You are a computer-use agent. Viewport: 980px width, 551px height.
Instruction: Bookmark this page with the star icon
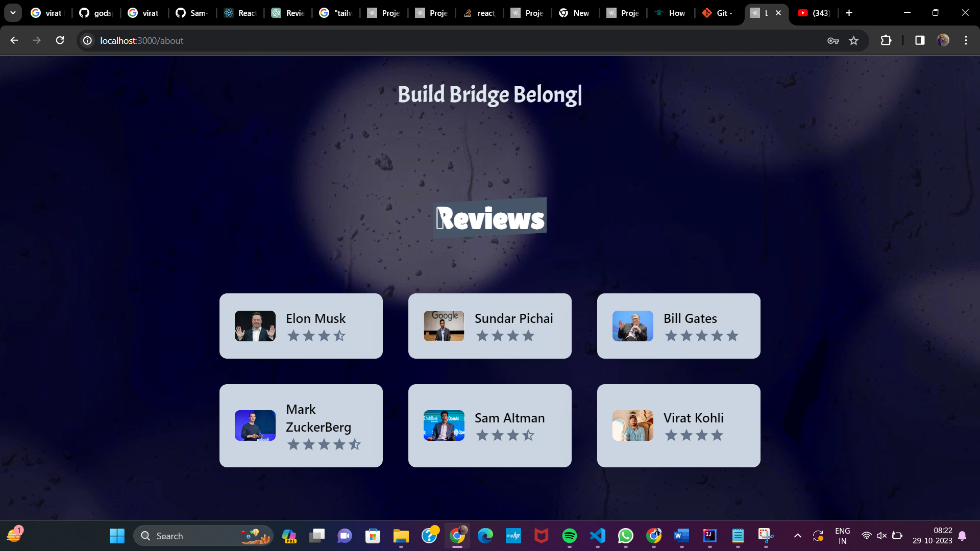pyautogui.click(x=853, y=40)
